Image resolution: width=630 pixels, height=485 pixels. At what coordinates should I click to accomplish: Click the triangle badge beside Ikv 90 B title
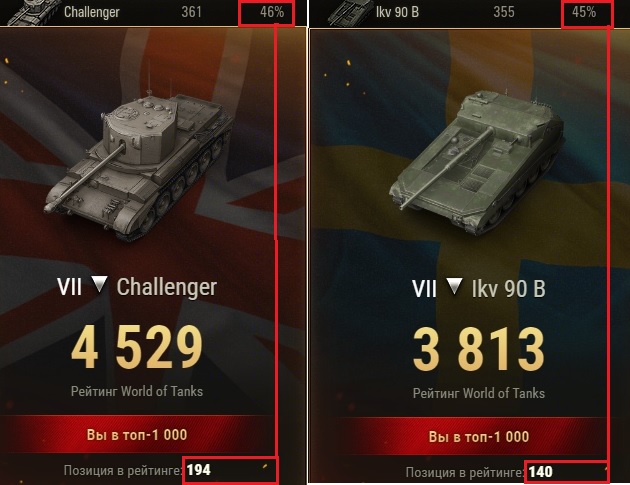pyautogui.click(x=454, y=286)
